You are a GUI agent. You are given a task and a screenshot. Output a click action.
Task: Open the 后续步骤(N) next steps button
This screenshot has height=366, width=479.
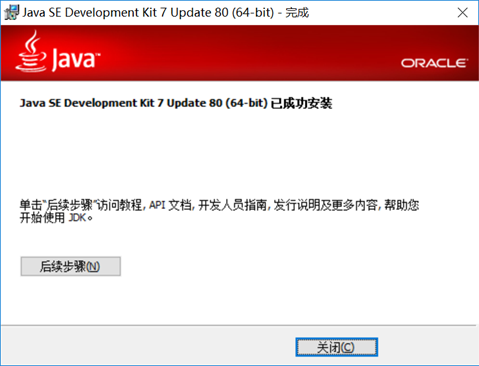coord(71,266)
